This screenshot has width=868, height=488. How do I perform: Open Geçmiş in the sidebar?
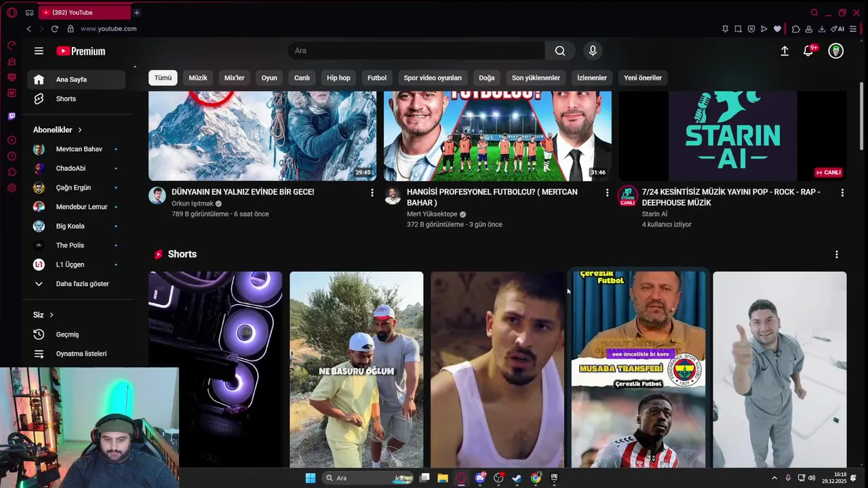click(x=77, y=334)
